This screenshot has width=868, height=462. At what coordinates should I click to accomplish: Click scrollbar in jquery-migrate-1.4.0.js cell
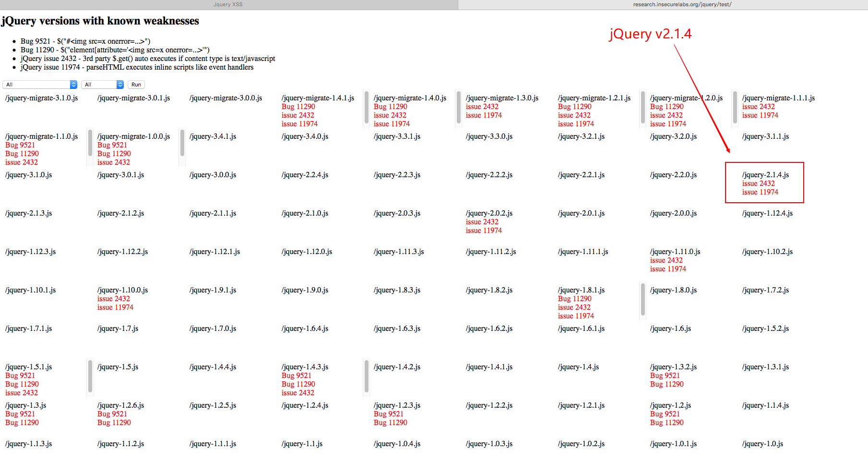[459, 108]
